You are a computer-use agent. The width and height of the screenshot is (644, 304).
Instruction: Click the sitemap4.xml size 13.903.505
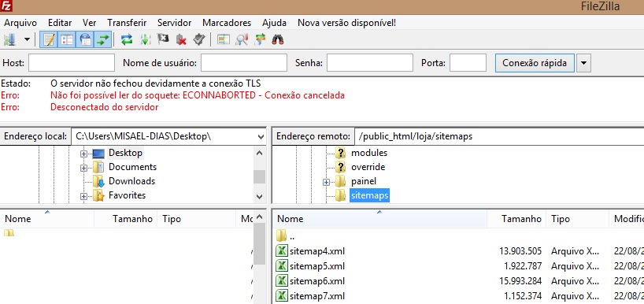(520, 251)
